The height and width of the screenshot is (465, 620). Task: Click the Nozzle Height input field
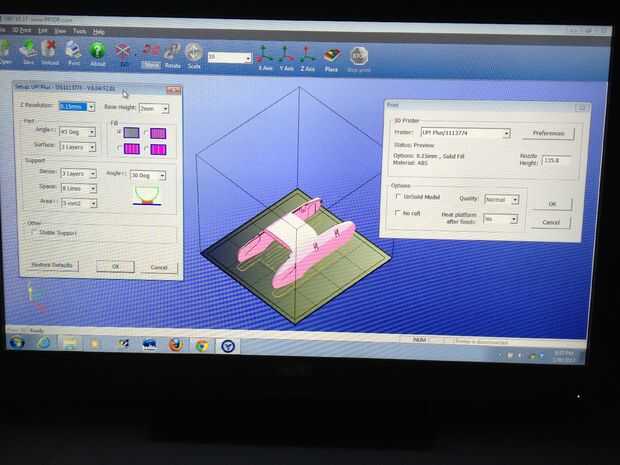point(556,161)
